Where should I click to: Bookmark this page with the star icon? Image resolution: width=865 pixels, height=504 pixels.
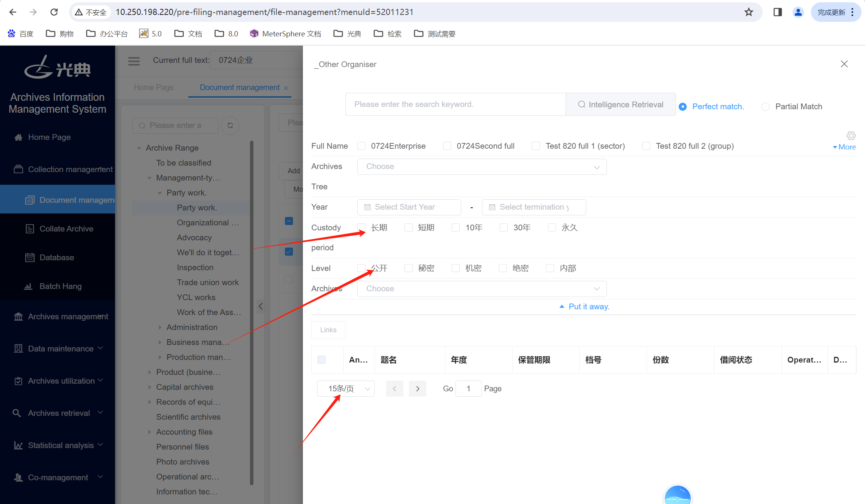pyautogui.click(x=748, y=12)
